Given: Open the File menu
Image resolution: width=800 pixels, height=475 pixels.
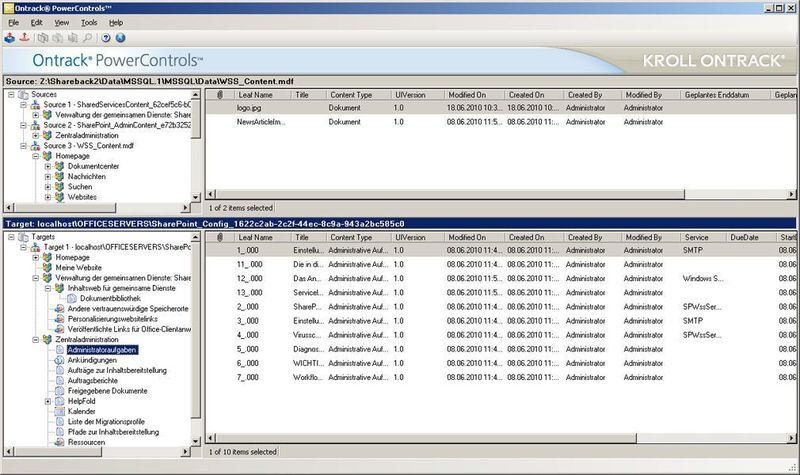Looking at the screenshot, I should [x=14, y=22].
